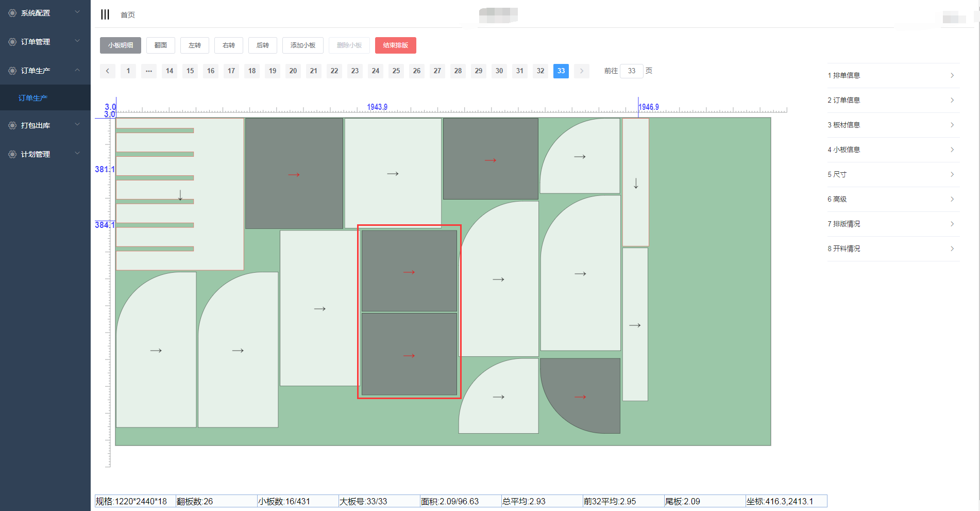Toggle the 小板明细 button
The height and width of the screenshot is (511, 980).
(121, 45)
